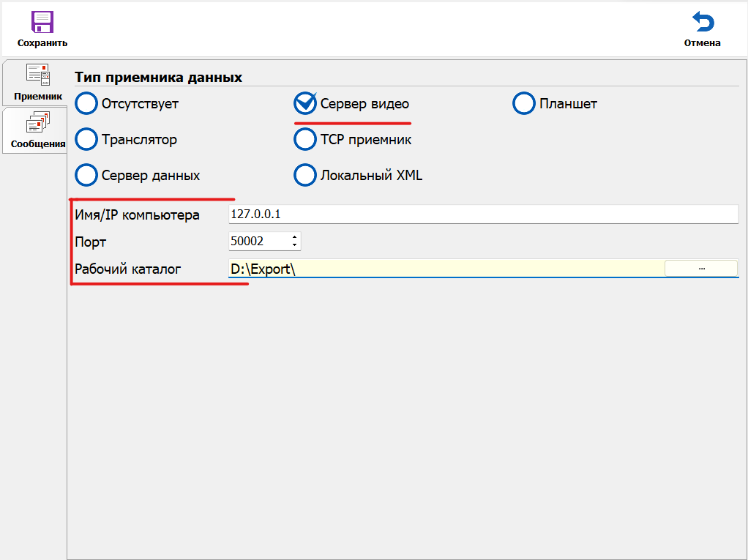Click the Имя/IP компьютера text label
Viewport: 748px width, 560px height.
(x=137, y=215)
